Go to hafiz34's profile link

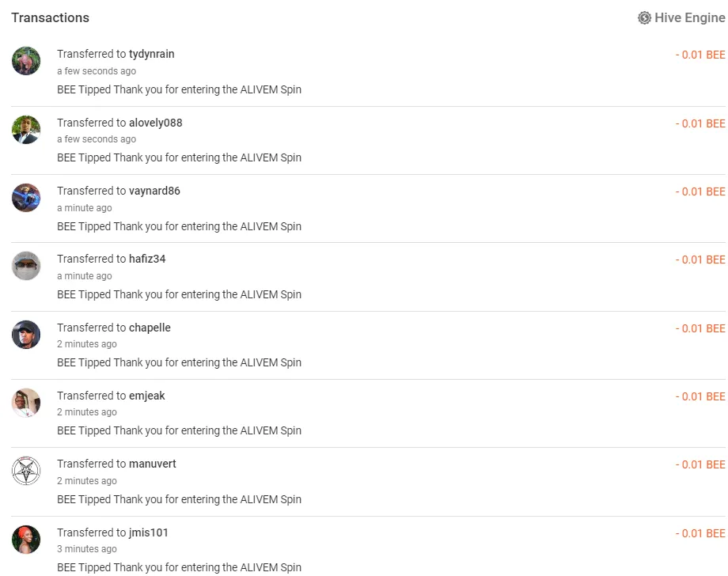pos(147,259)
